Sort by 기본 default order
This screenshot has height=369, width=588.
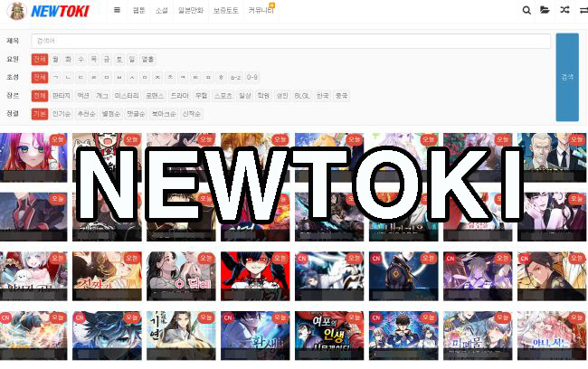(x=40, y=114)
